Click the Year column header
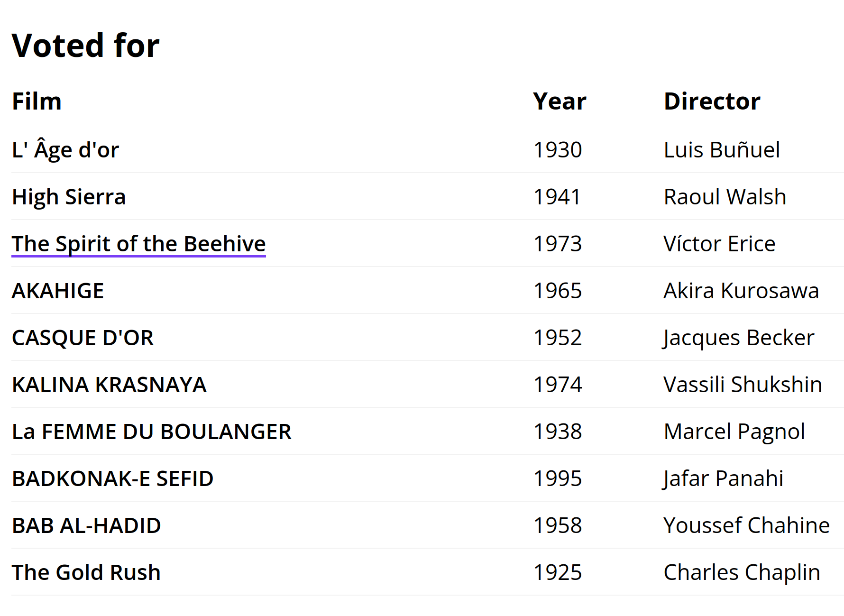The height and width of the screenshot is (616, 844). tap(560, 101)
